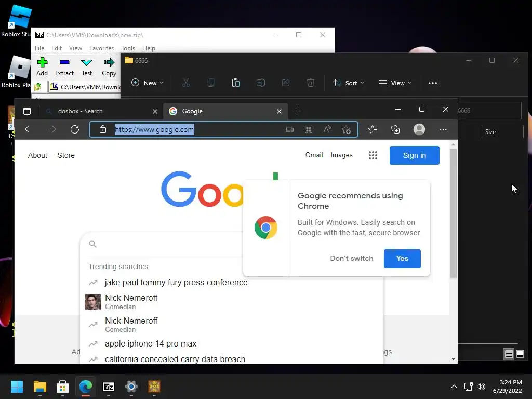This screenshot has width=532, height=399.
Task: Open 7-Zip from the taskbar
Action: pyautogui.click(x=109, y=387)
